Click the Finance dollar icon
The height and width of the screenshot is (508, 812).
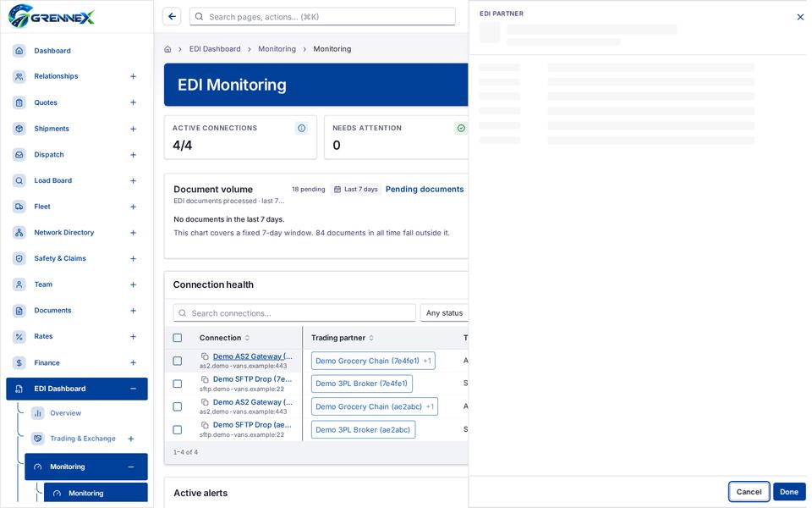19,363
